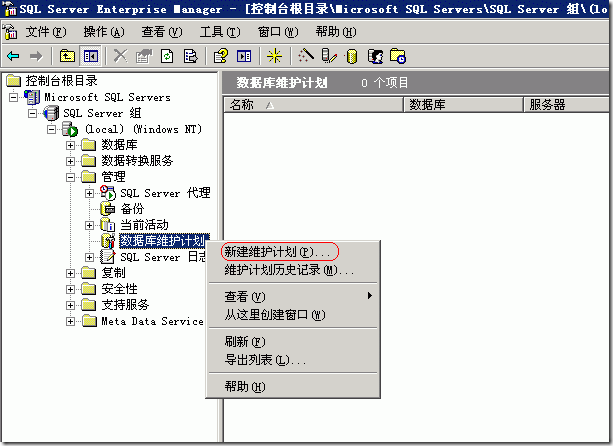Click the SQL Server 组 group icon
Screen dimensions: 613x446
tap(51, 113)
